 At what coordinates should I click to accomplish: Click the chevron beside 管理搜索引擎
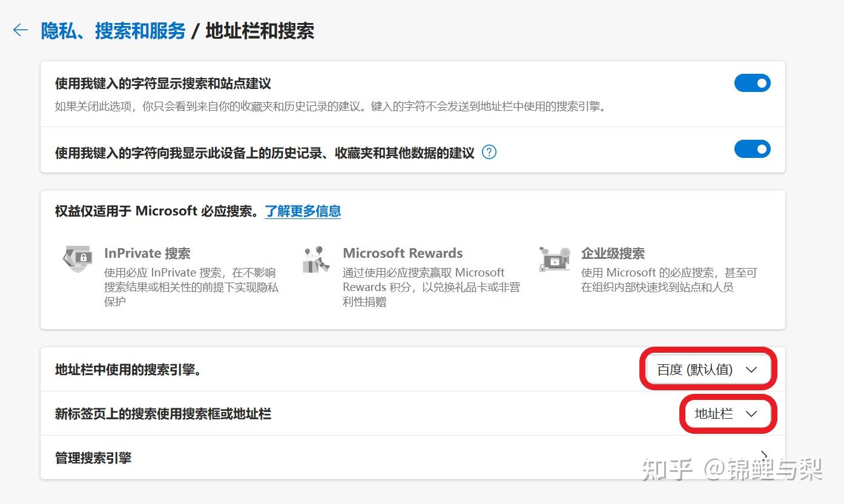(764, 456)
